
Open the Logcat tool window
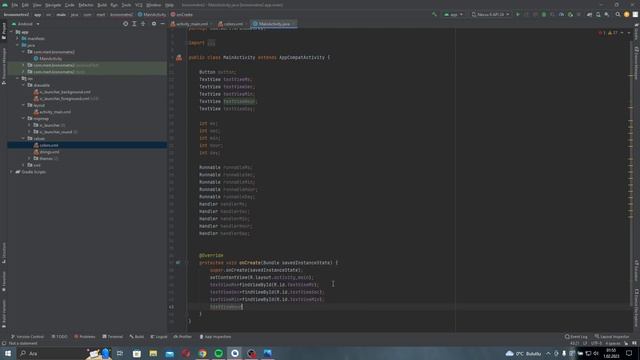coord(159,337)
